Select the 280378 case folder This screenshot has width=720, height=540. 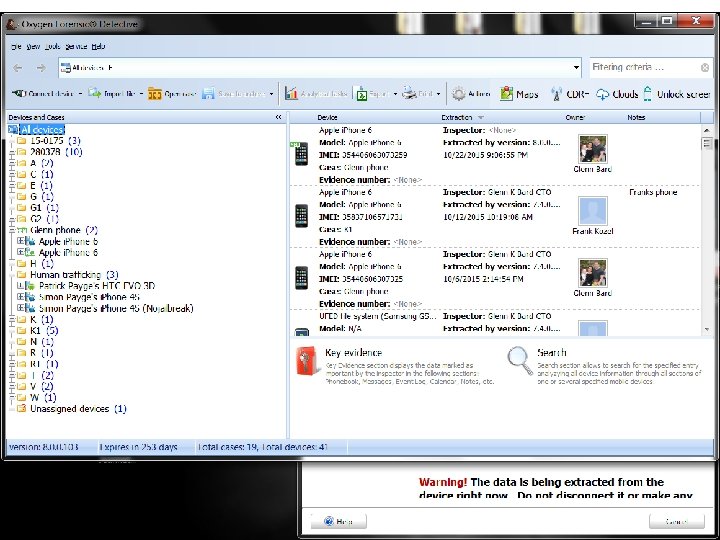[x=56, y=152]
